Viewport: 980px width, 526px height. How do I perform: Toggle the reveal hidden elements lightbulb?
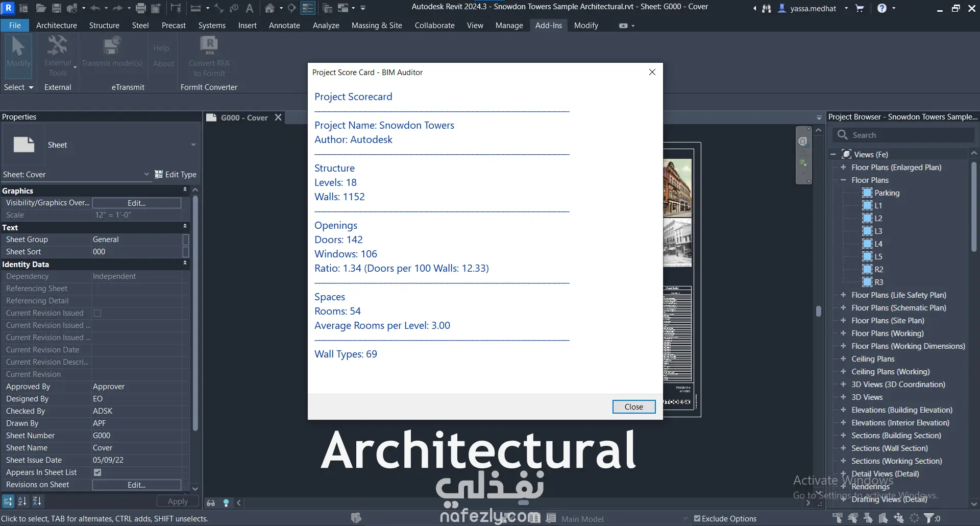tap(226, 503)
